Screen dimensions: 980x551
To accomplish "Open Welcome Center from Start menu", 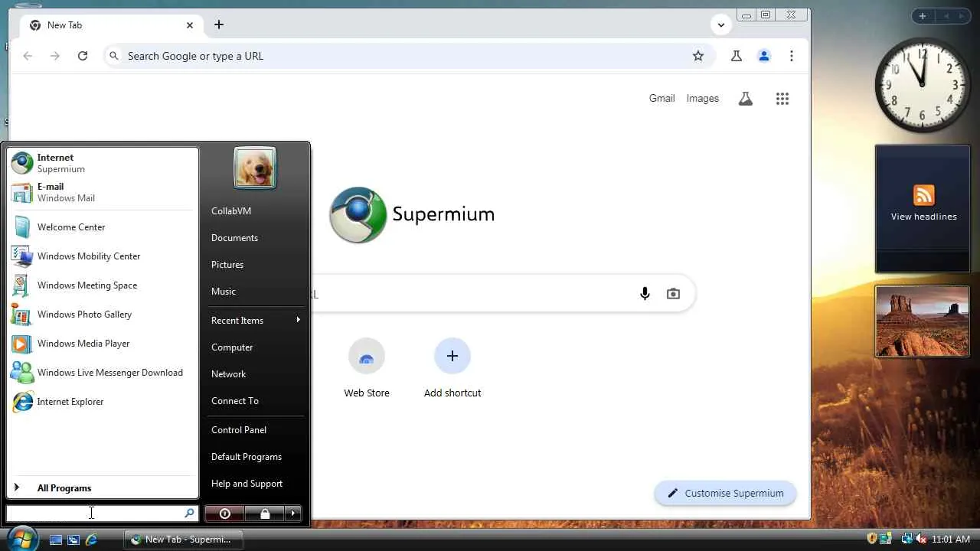I will 103,227.
